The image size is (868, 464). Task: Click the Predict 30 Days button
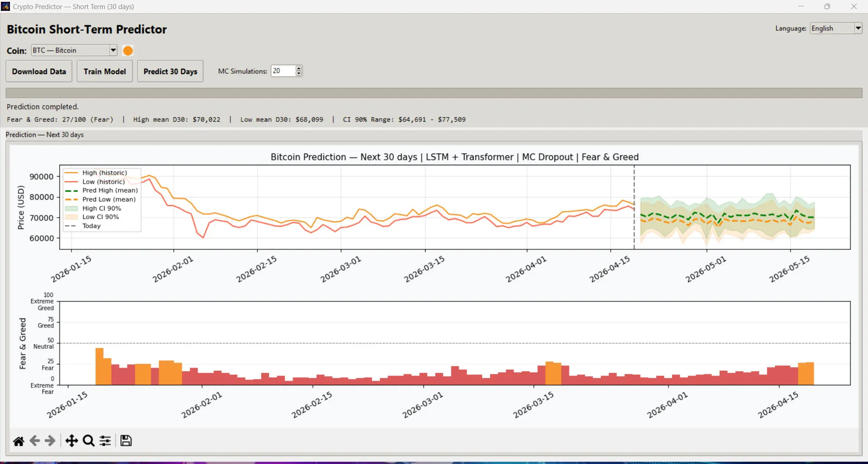[x=171, y=72]
